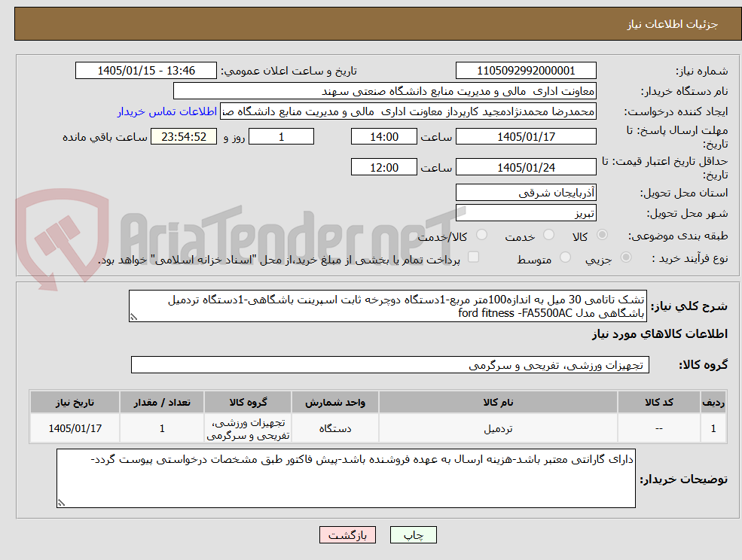The width and height of the screenshot is (742, 560).
Task: Click the تاریخ نیاز column header
Action: [x=75, y=402]
